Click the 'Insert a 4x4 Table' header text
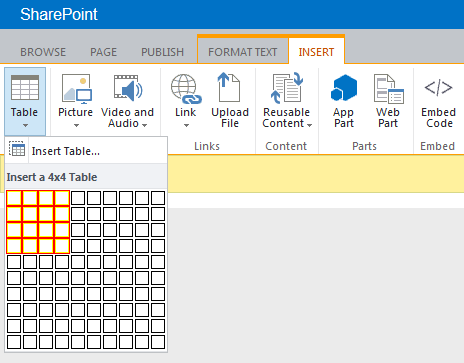 click(x=52, y=177)
